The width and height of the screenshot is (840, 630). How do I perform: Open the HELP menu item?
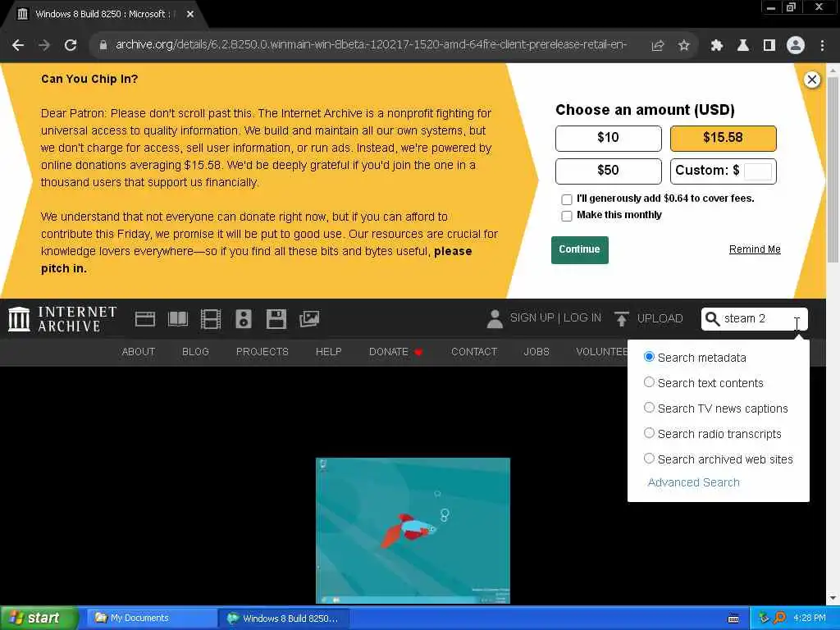tap(328, 352)
